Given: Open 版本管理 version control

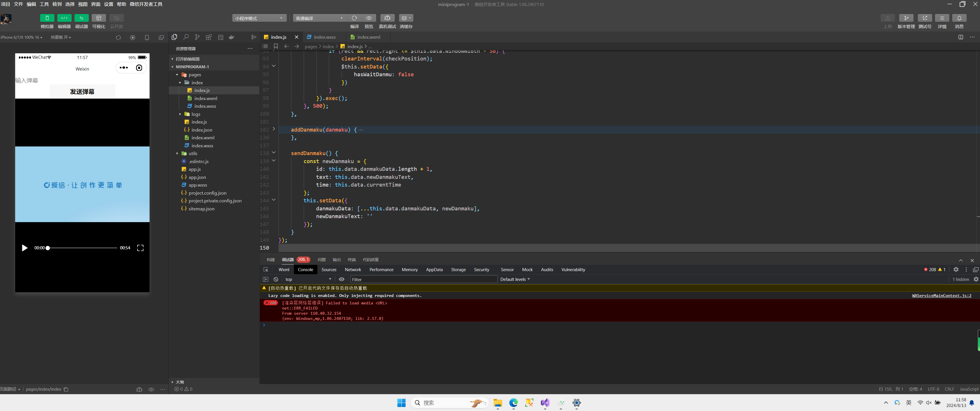Looking at the screenshot, I should pyautogui.click(x=906, y=18).
